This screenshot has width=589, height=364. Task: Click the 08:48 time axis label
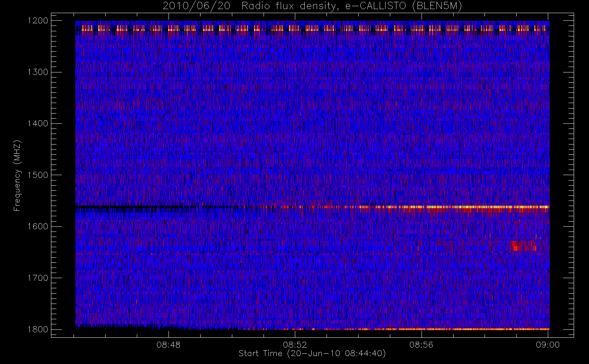tap(169, 345)
